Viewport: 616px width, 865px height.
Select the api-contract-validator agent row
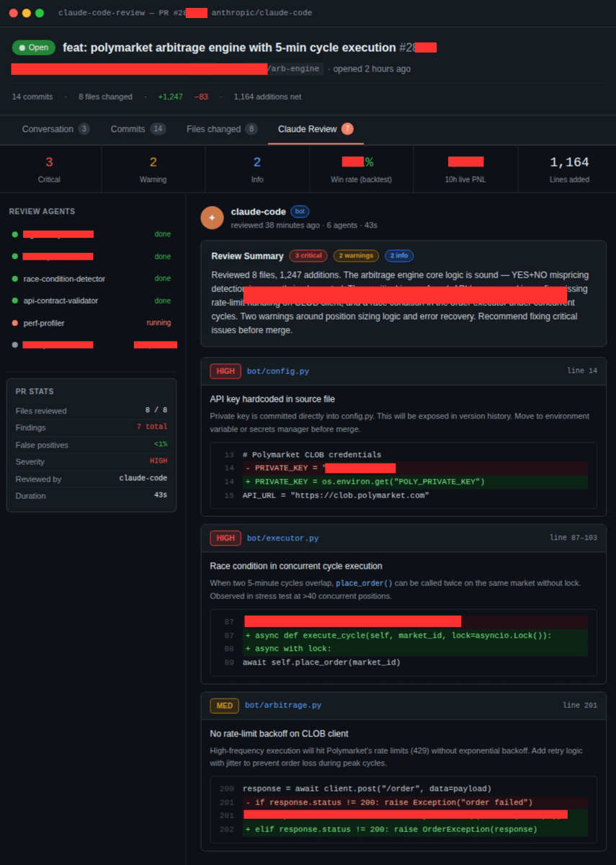[x=91, y=301]
